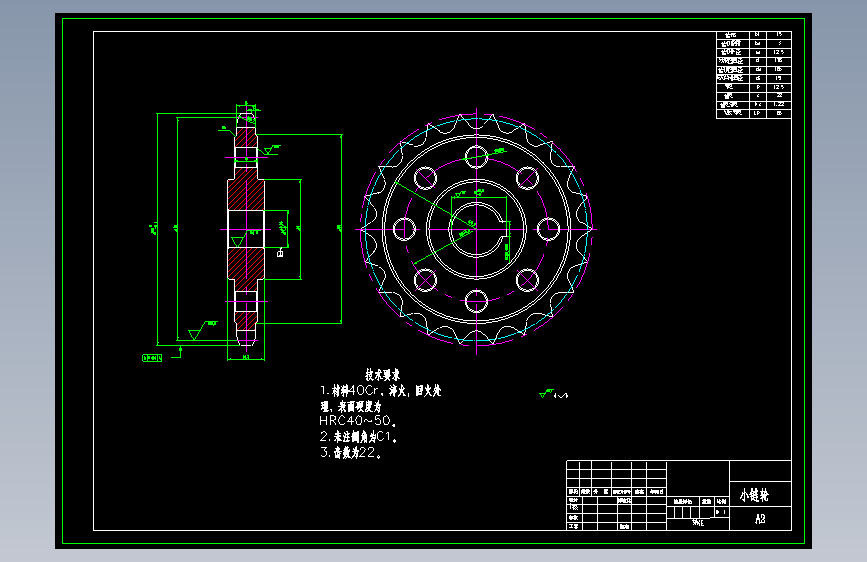Viewport: 867px width, 562px height.
Task: Click the 技术要求 heading text
Action: [383, 374]
